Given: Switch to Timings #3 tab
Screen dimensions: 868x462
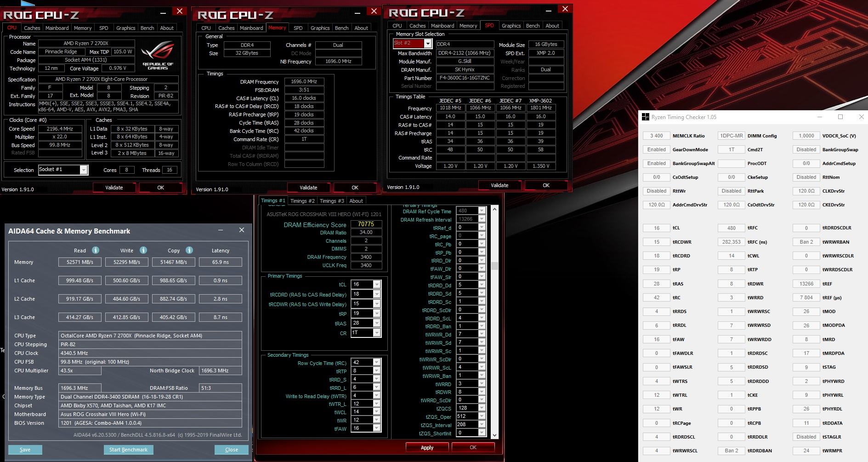Looking at the screenshot, I should pyautogui.click(x=331, y=201).
